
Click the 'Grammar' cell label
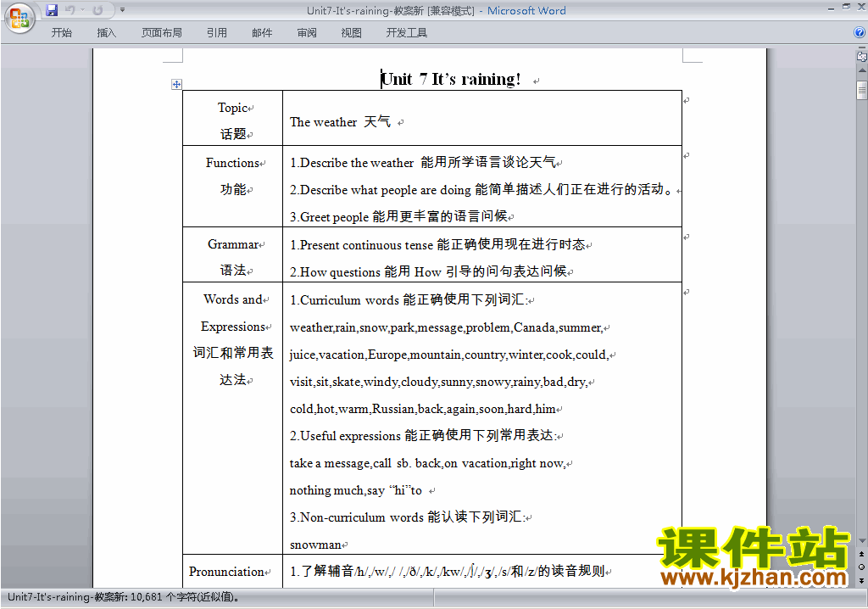point(233,243)
